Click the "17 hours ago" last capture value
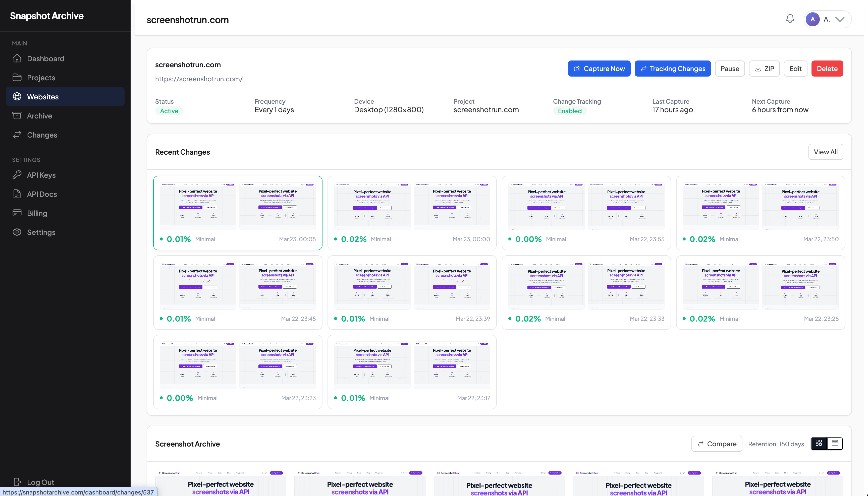Viewport: 868px width, 496px height. (x=672, y=110)
